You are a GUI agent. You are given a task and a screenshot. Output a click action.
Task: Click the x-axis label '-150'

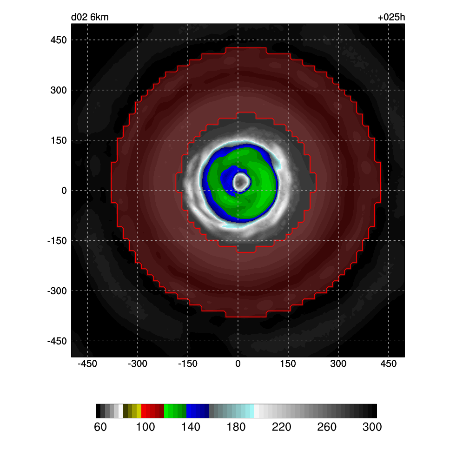point(188,364)
